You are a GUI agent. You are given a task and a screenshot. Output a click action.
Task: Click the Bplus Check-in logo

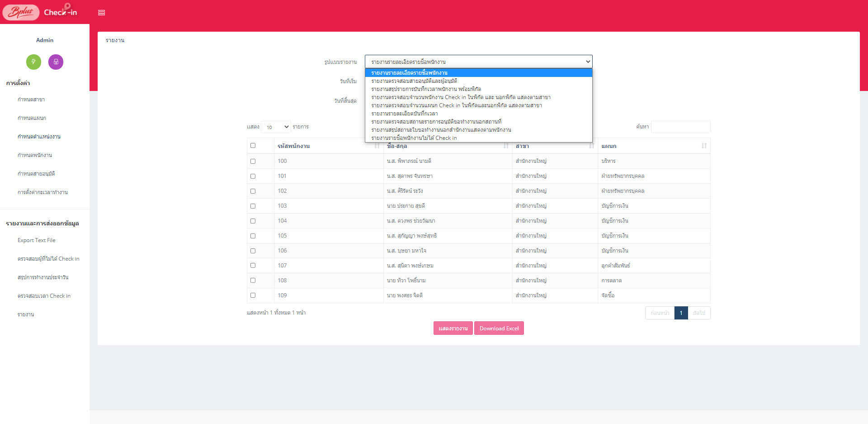pyautogui.click(x=40, y=12)
